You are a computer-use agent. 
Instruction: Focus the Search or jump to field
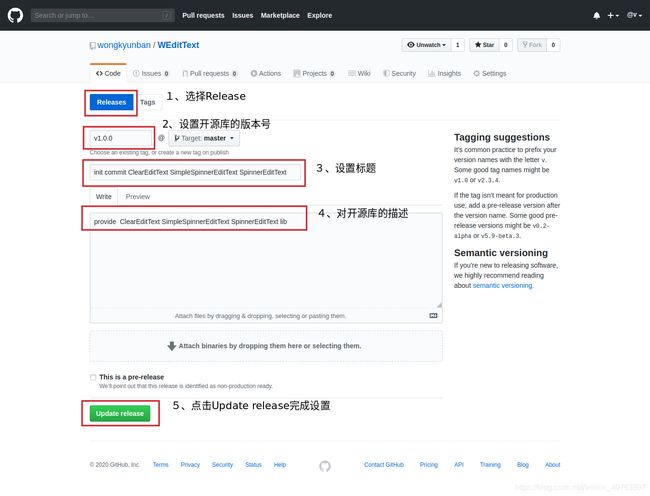102,15
